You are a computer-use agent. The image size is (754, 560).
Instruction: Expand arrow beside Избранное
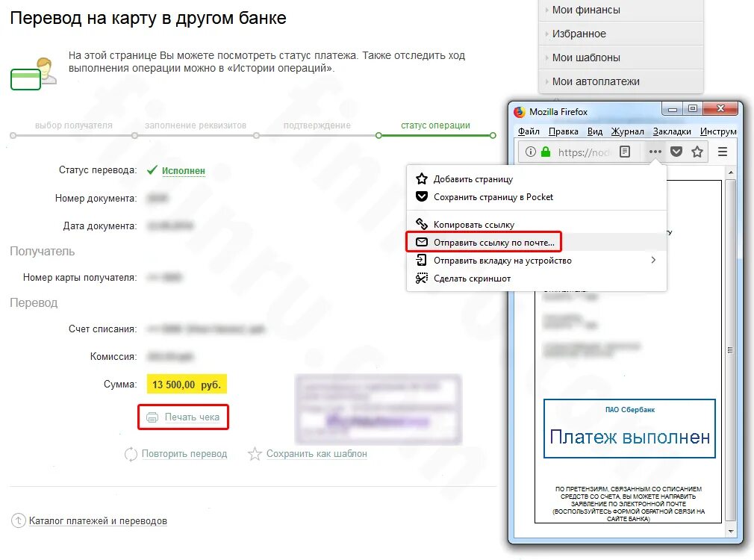pyautogui.click(x=546, y=34)
